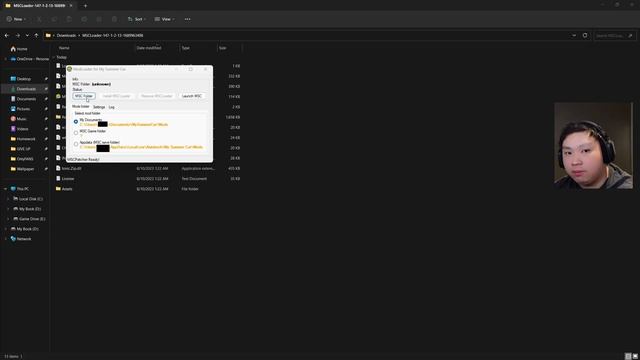Open Pictures in quick access

(x=20, y=109)
